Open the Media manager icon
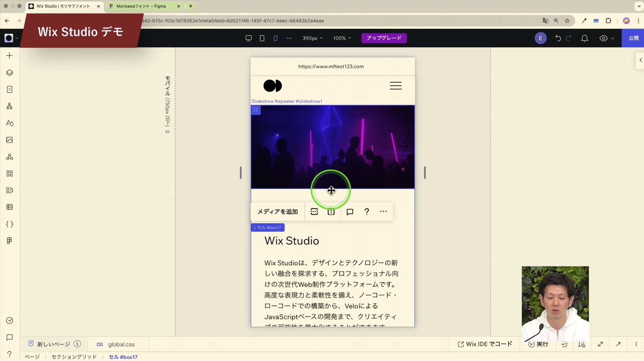 coord(9,140)
